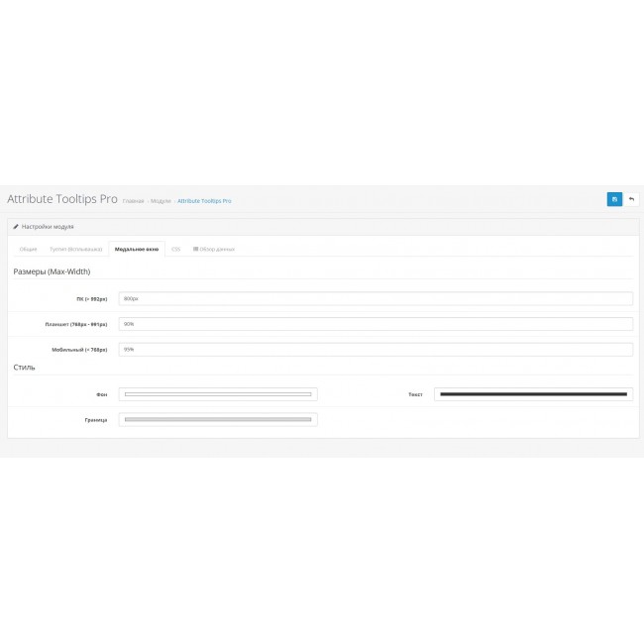Open the Граница border color picker

(218, 420)
